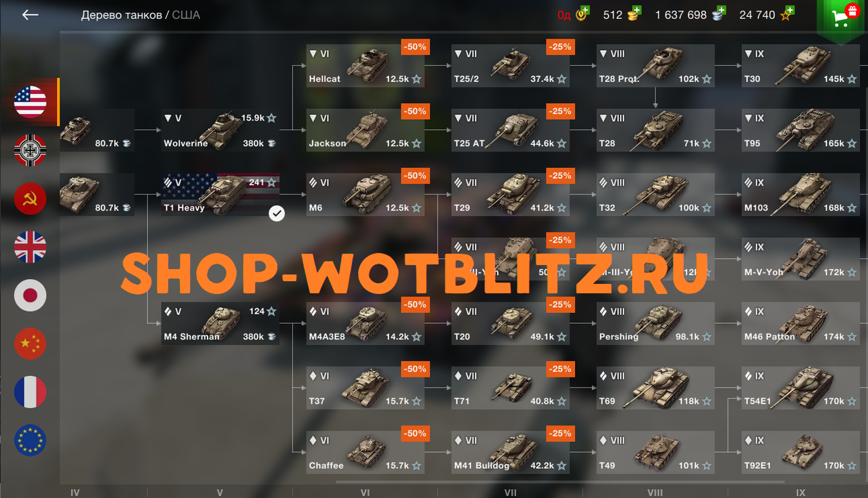Select the USA flag nation icon
The image size is (868, 498).
click(31, 102)
